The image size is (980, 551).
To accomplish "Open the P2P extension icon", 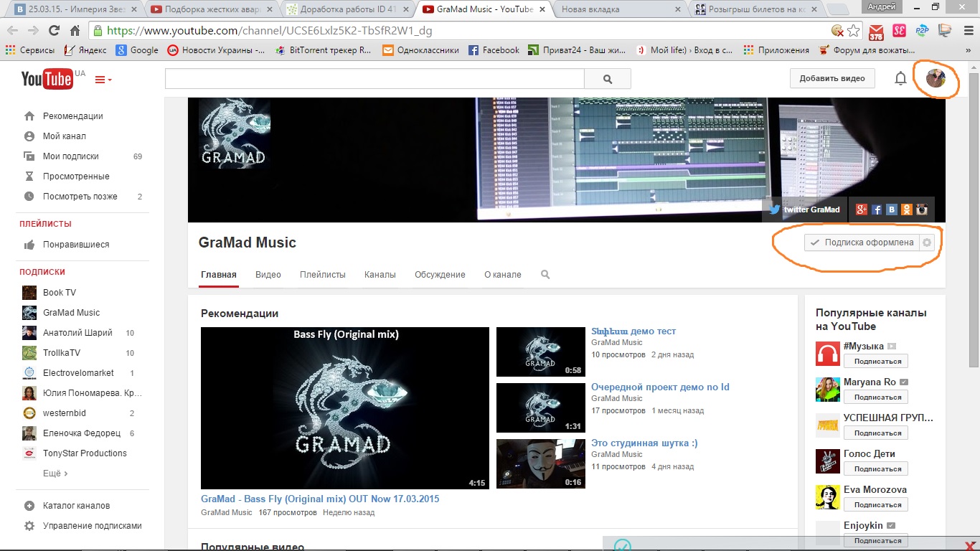I will [922, 31].
